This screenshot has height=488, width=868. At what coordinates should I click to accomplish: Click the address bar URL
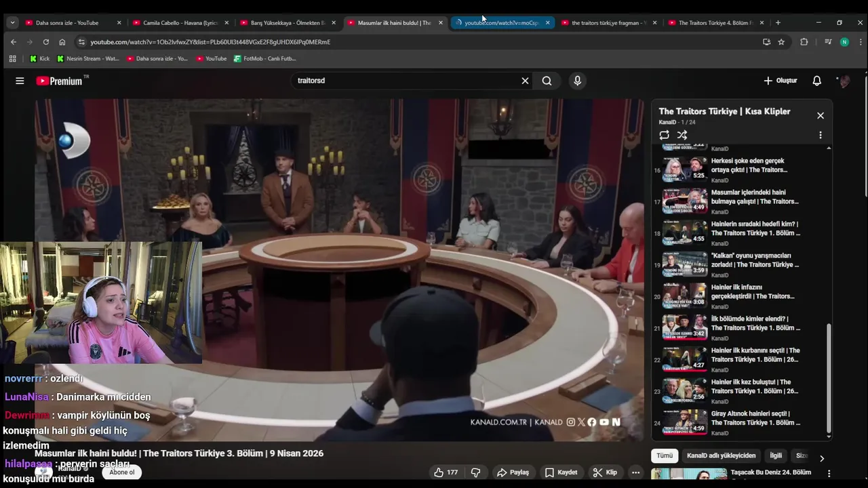(210, 42)
